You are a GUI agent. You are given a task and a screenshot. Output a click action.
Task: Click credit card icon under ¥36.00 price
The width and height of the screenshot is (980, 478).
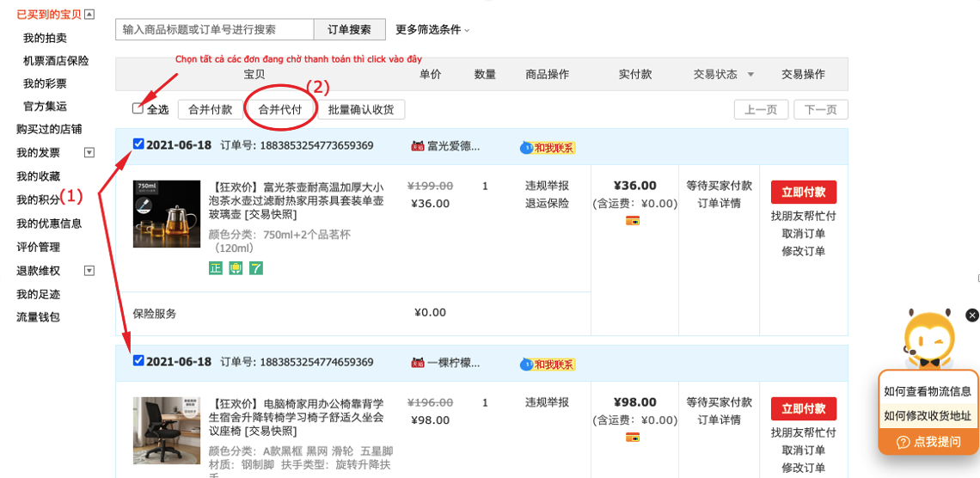click(x=634, y=221)
